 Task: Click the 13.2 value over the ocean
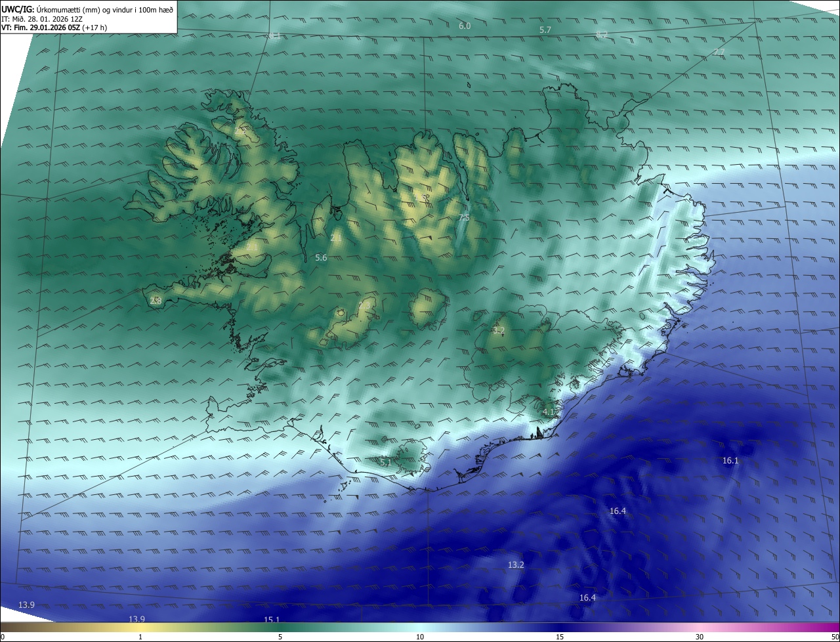pos(516,565)
